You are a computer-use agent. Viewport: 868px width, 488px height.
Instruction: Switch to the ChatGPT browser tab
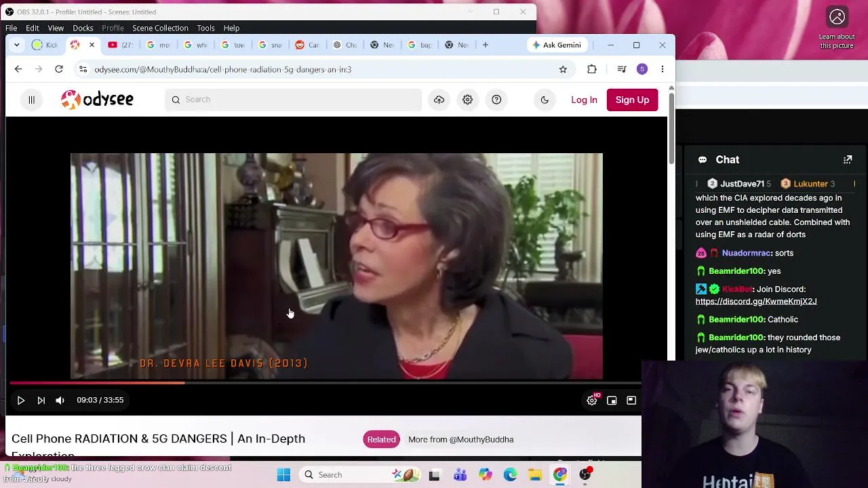[x=344, y=45]
